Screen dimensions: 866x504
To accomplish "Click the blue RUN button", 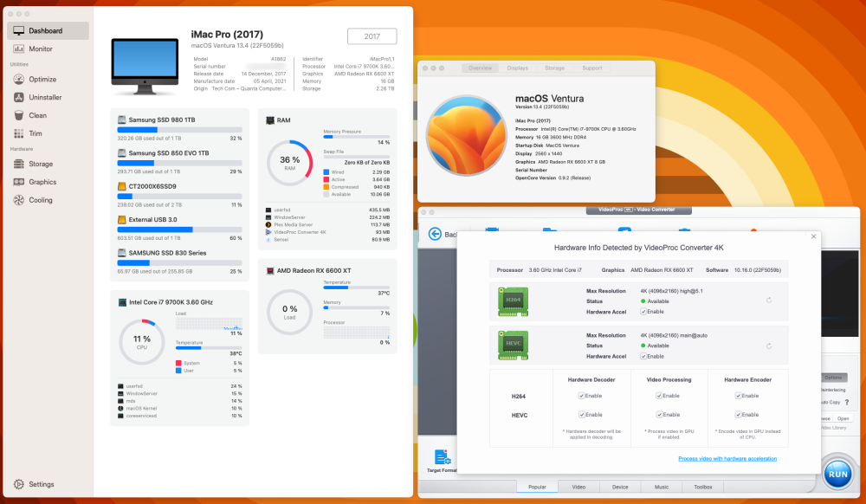I will (x=837, y=474).
